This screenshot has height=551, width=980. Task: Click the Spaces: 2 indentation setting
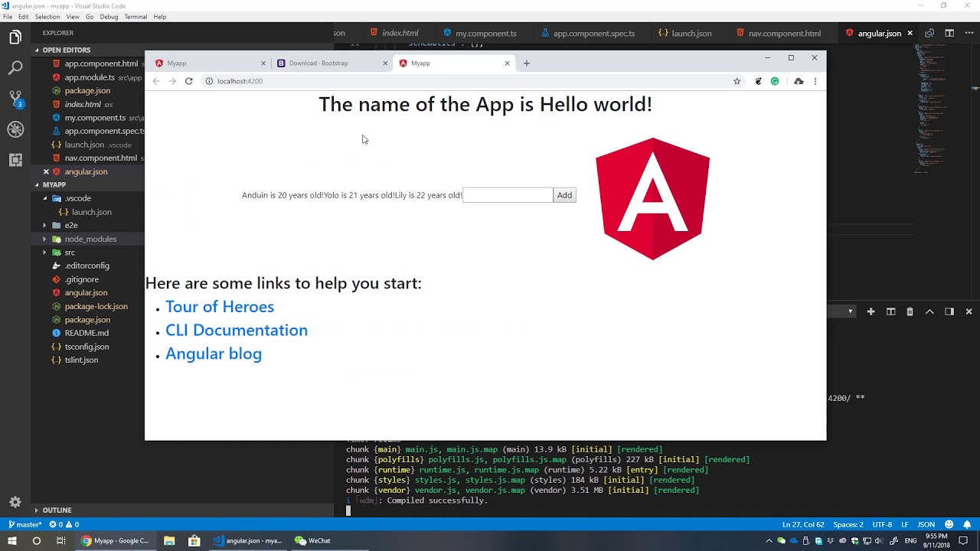[848, 525]
